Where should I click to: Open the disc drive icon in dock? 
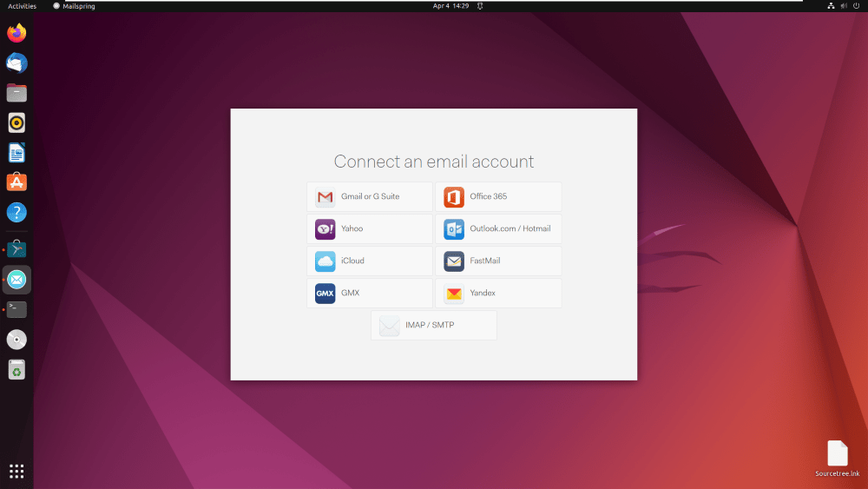click(x=16, y=340)
